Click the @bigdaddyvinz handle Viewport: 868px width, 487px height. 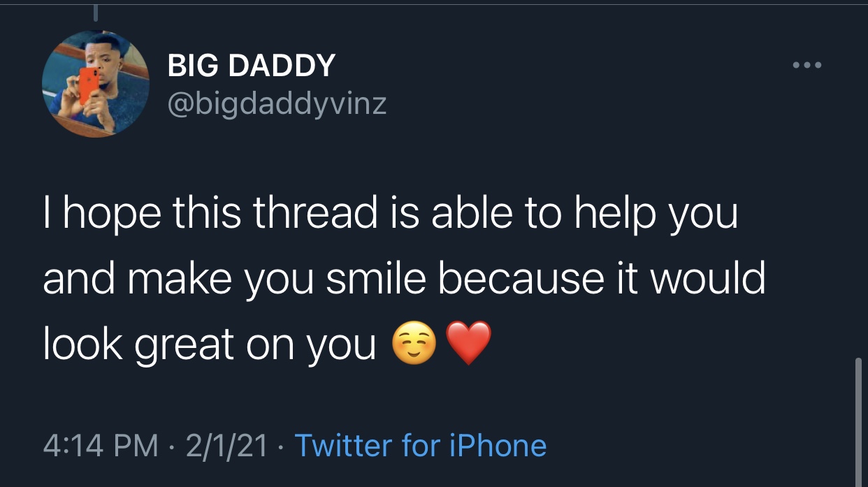[x=277, y=103]
